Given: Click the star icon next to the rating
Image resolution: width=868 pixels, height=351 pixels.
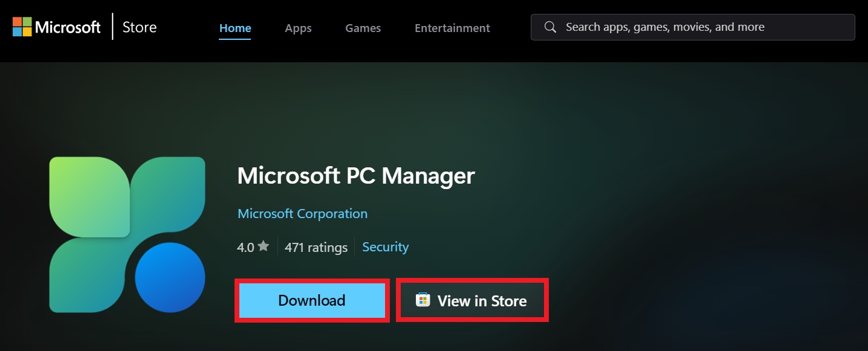Looking at the screenshot, I should tap(264, 245).
